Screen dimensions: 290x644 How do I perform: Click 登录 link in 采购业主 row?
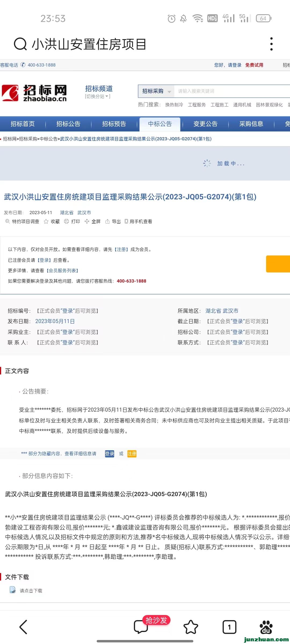click(68, 332)
